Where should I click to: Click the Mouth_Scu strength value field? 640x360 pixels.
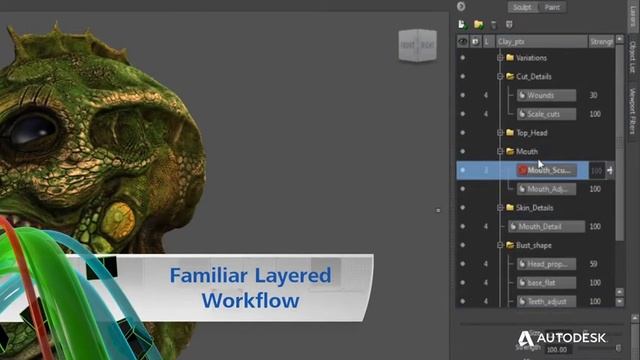click(596, 170)
